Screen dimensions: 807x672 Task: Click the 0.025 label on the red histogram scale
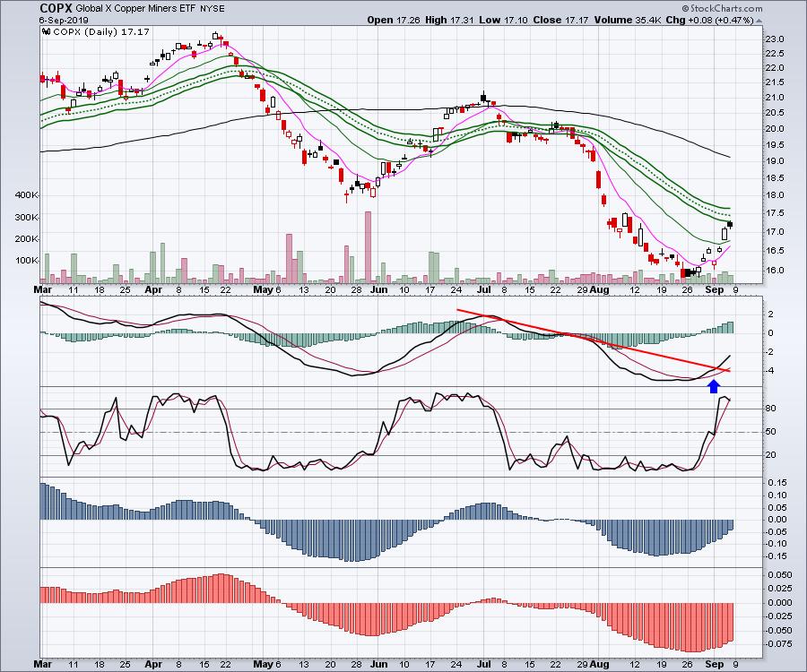[780, 588]
